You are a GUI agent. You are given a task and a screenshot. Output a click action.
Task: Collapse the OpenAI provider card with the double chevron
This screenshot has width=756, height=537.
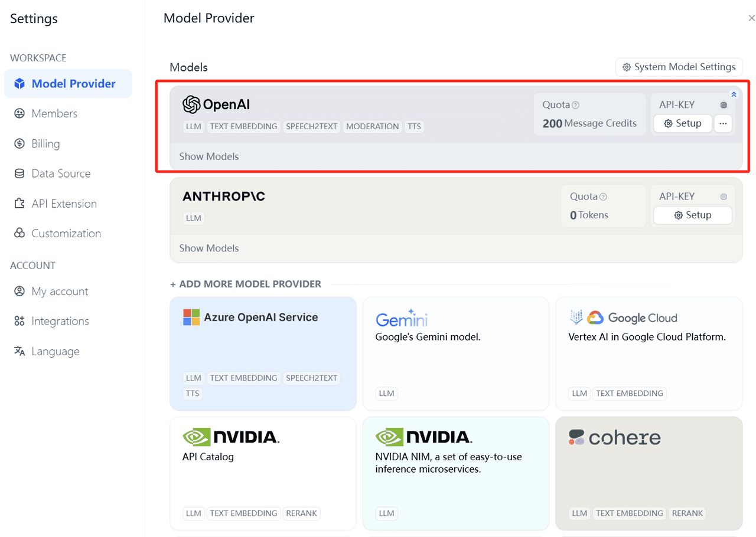734,94
